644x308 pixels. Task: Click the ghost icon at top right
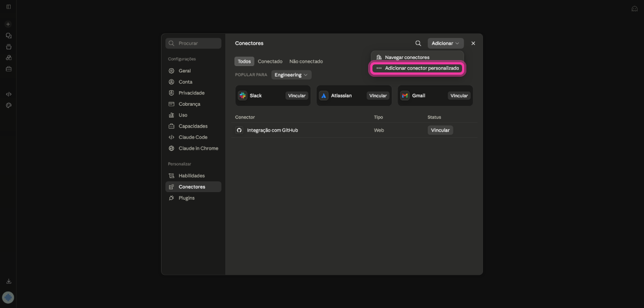tap(634, 9)
